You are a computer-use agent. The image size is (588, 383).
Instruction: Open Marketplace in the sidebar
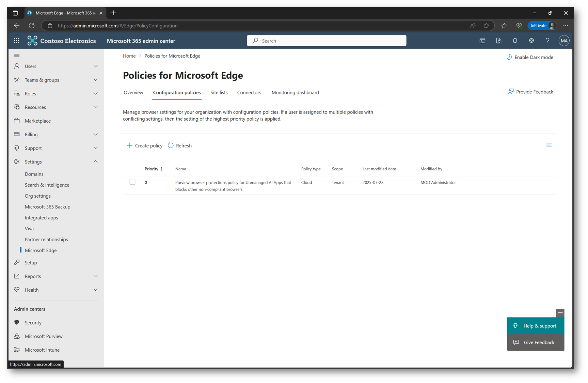(37, 121)
